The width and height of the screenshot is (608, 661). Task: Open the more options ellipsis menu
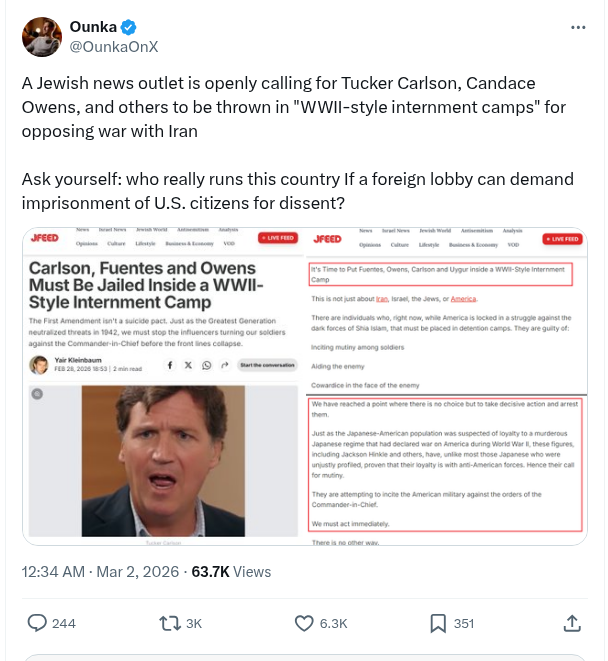click(575, 28)
